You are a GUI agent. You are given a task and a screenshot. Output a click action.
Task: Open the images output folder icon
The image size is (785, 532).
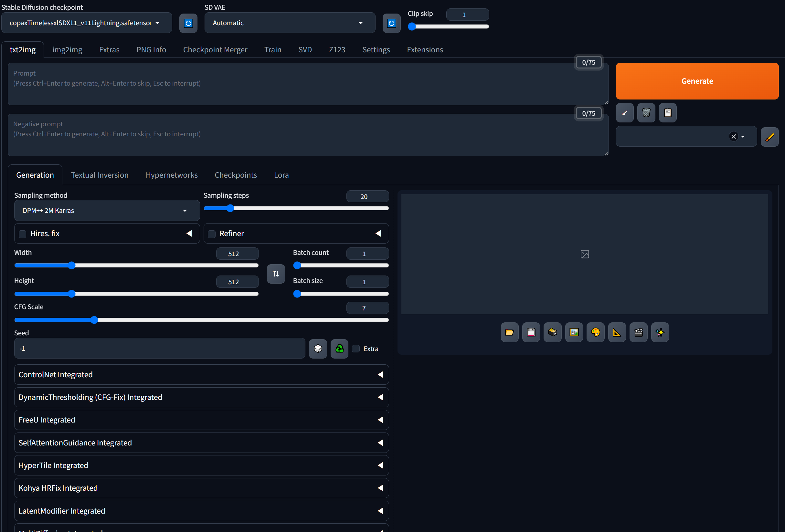[x=509, y=332]
